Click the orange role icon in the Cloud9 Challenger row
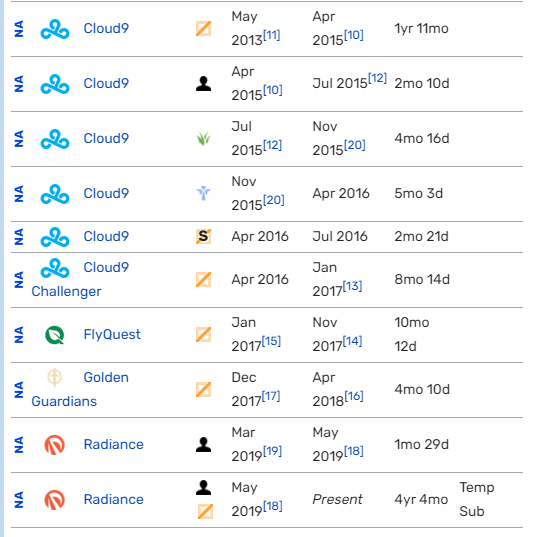This screenshot has height=537, width=553. tap(203, 280)
